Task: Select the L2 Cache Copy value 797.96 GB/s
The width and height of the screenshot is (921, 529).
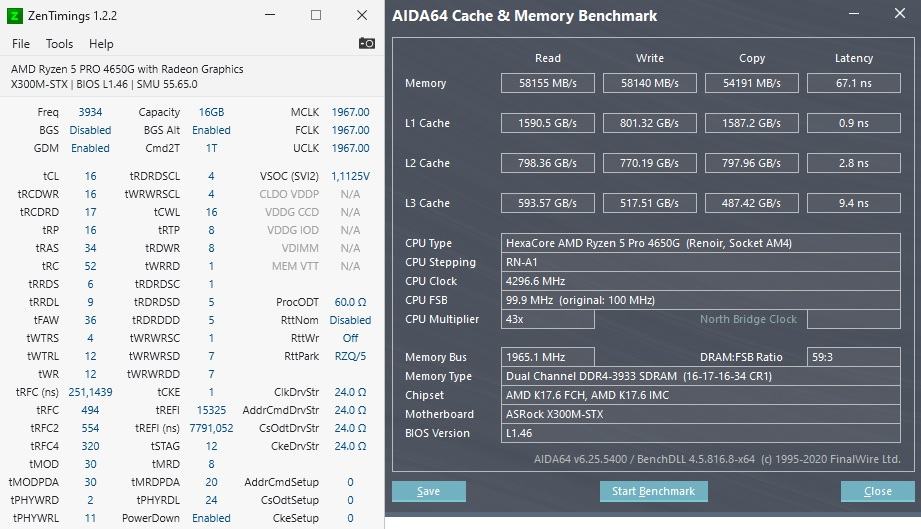Action: click(x=752, y=163)
